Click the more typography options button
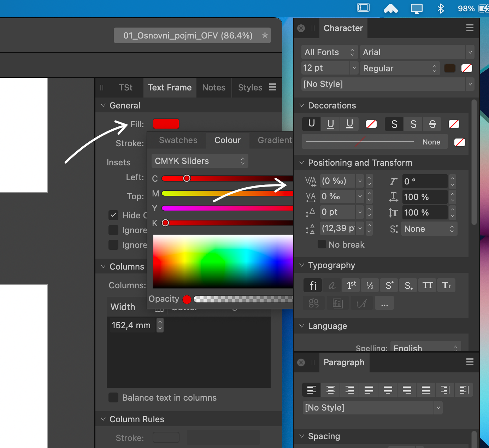Viewport: 489px width, 448px height. pos(384,303)
